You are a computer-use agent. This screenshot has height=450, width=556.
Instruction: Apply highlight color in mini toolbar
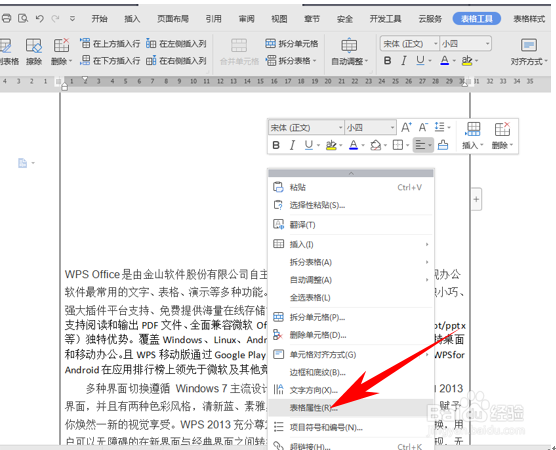[331, 145]
